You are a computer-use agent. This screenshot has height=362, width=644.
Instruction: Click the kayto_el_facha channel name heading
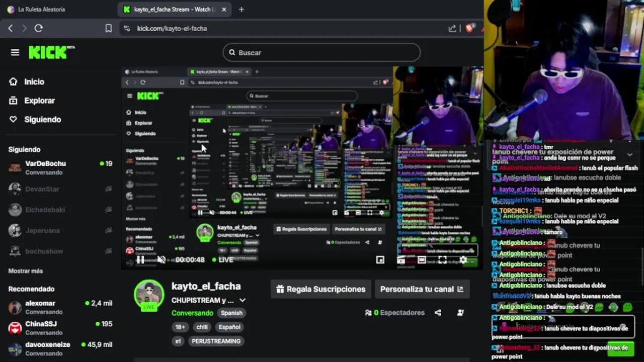tap(206, 286)
